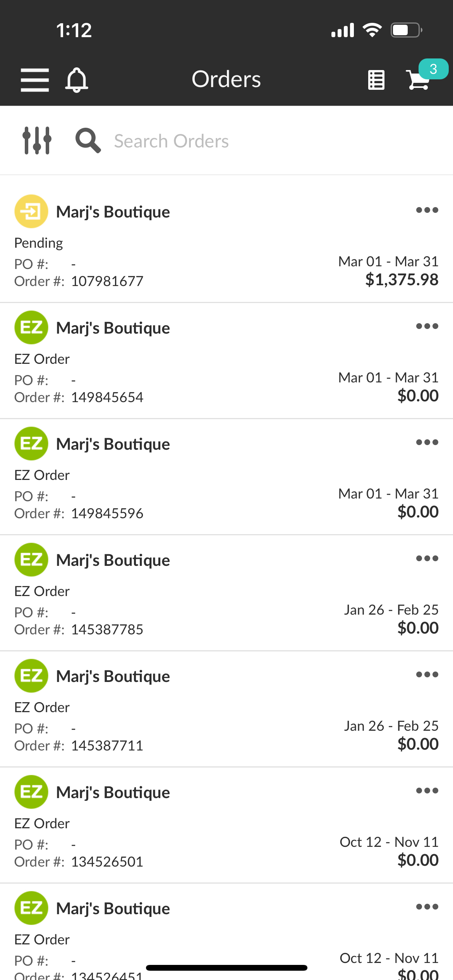Open the order filter sliders
453x980 pixels.
point(37,140)
